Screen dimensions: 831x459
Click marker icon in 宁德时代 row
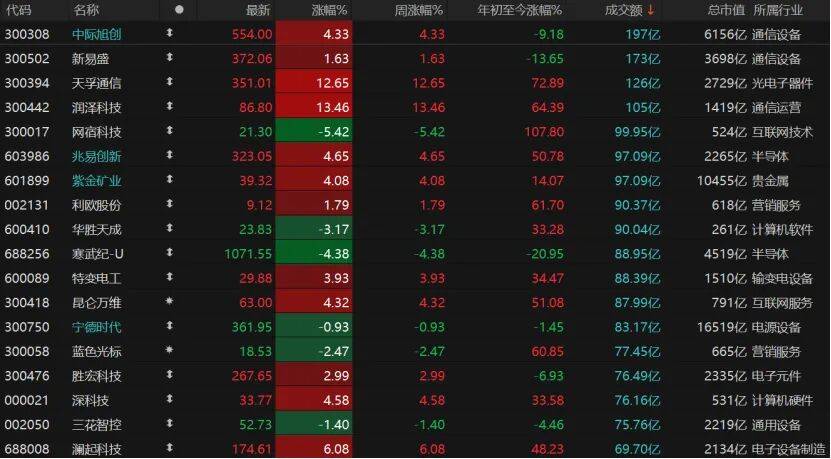coord(170,325)
